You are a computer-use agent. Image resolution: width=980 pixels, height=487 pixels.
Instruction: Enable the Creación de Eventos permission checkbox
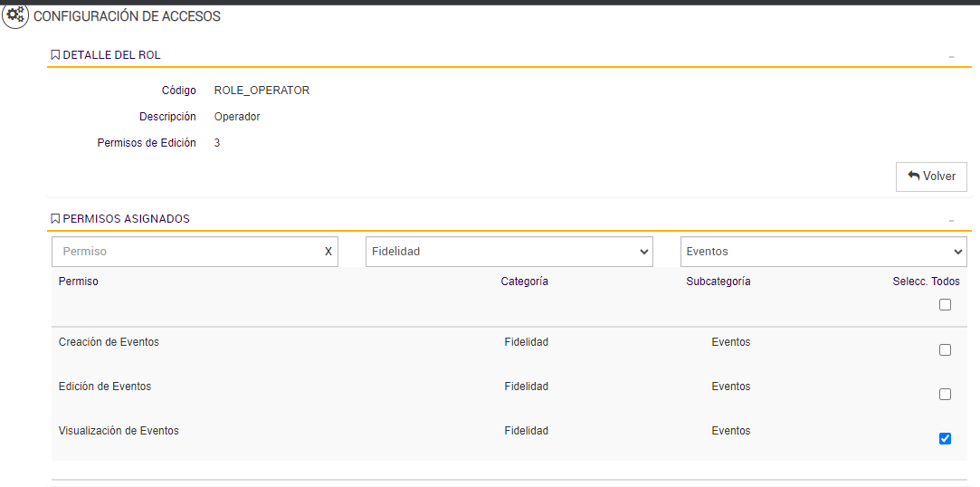[x=945, y=349]
